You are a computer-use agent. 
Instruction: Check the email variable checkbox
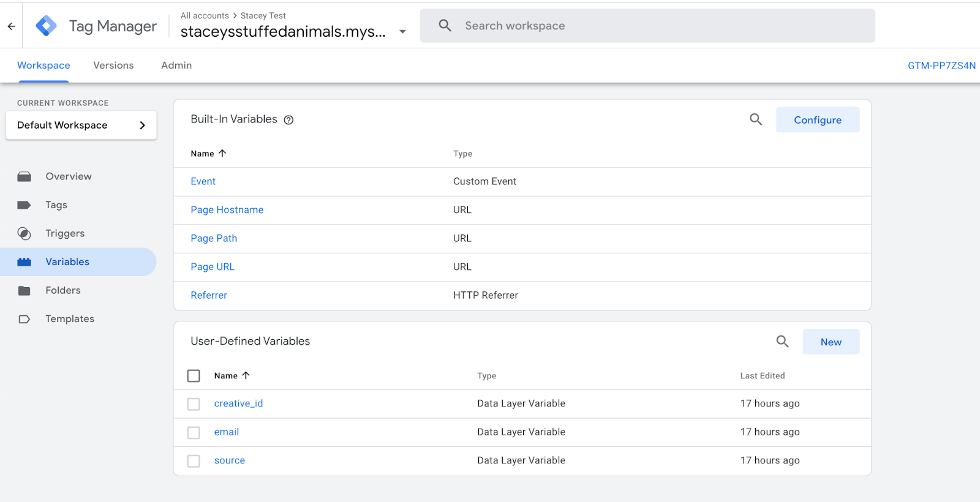tap(194, 433)
